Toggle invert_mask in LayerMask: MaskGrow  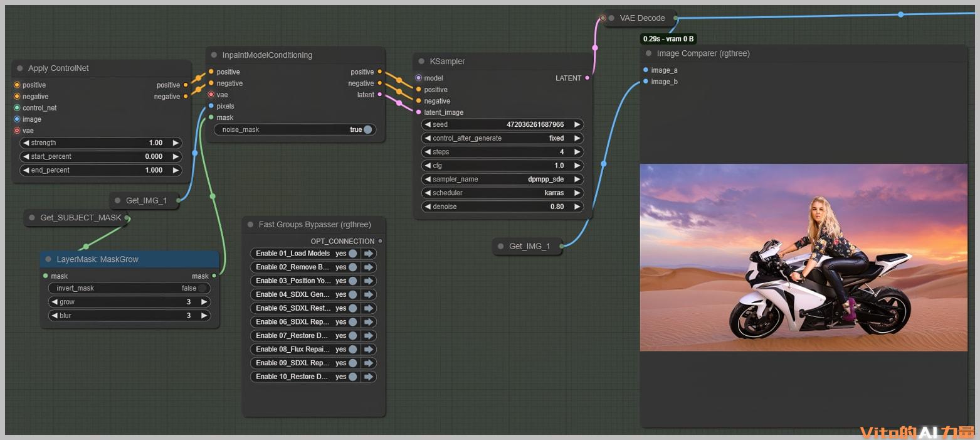(202, 288)
